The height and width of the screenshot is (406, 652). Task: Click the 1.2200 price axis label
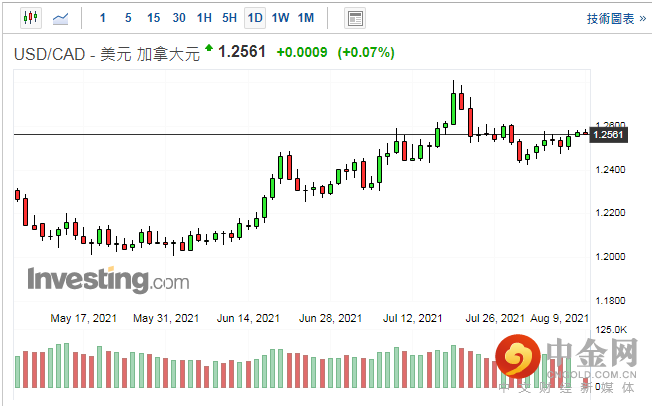pos(610,213)
